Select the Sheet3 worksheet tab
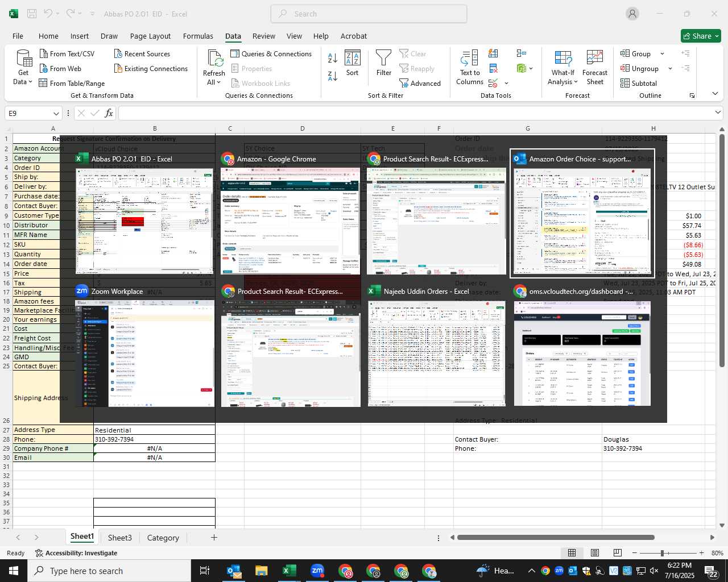Image resolution: width=728 pixels, height=582 pixels. 119,538
